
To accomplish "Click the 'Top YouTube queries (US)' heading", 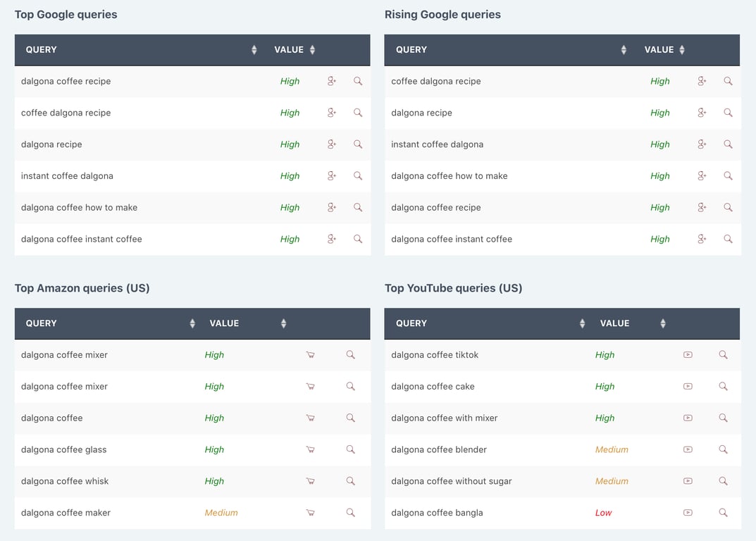I will tap(453, 288).
